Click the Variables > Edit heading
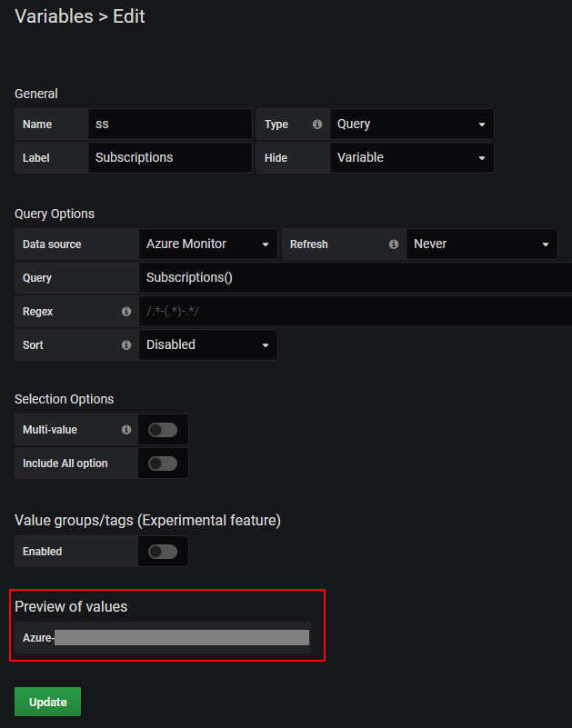The height and width of the screenshot is (728, 572). tap(80, 16)
